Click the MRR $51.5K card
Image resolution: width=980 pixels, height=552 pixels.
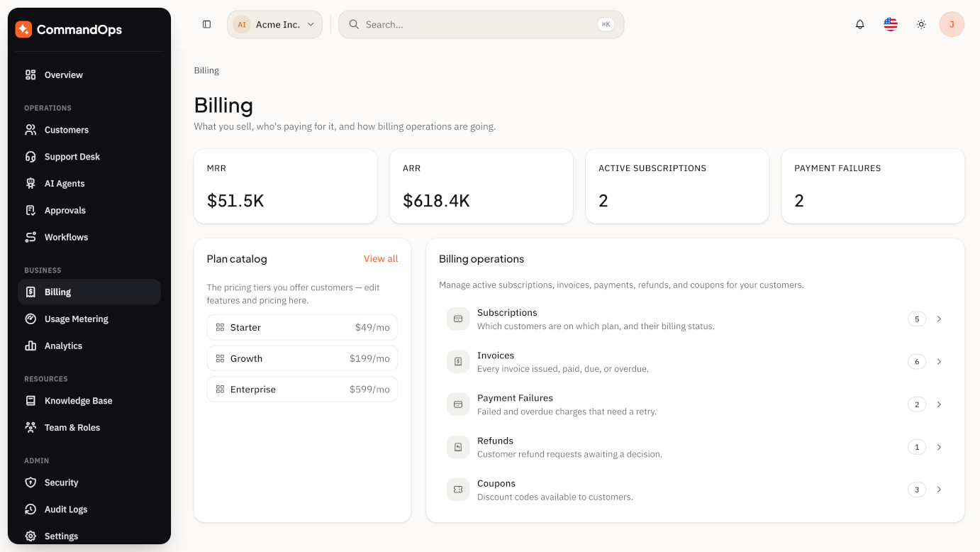286,186
